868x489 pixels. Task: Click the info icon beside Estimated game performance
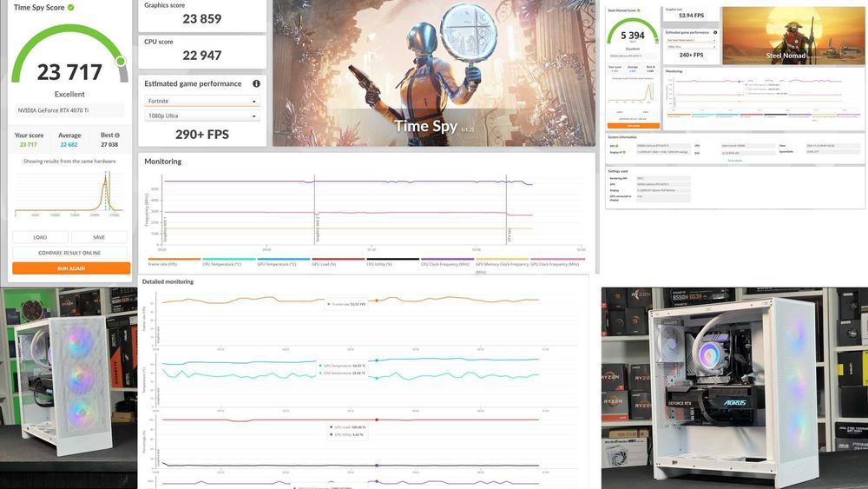point(256,83)
